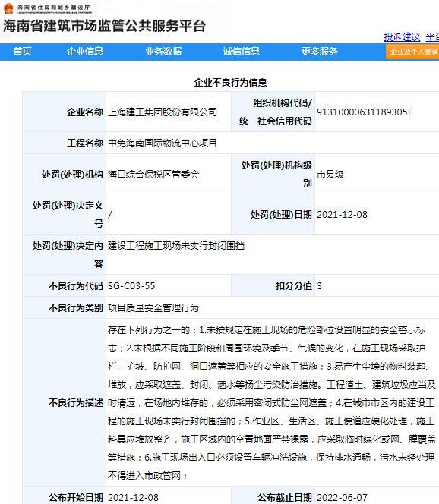Open the 企业信息 menu item
Screen dimensions: 439x504
(x=85, y=52)
